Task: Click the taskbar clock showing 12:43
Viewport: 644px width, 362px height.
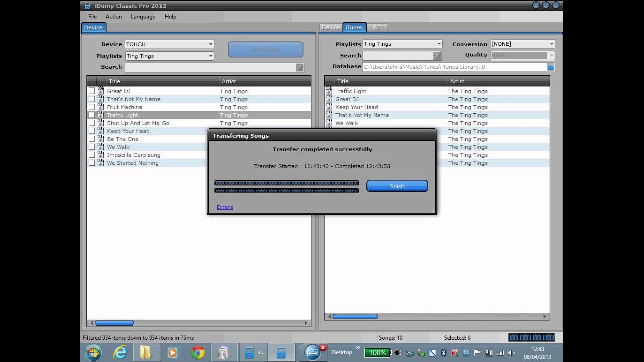Action: click(538, 353)
